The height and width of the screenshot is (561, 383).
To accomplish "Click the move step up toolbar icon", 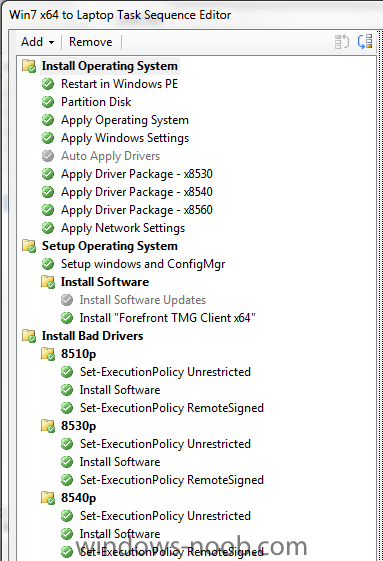I will pos(341,42).
